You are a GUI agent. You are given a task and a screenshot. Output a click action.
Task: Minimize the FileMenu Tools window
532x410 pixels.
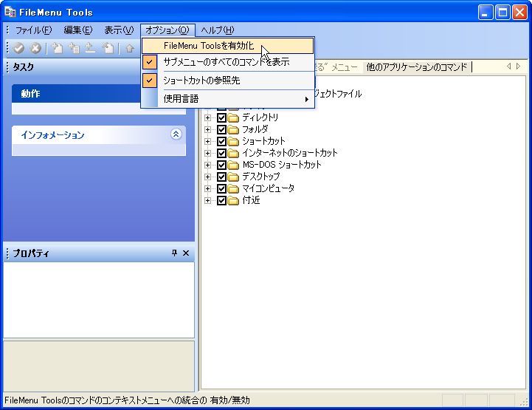486,13
